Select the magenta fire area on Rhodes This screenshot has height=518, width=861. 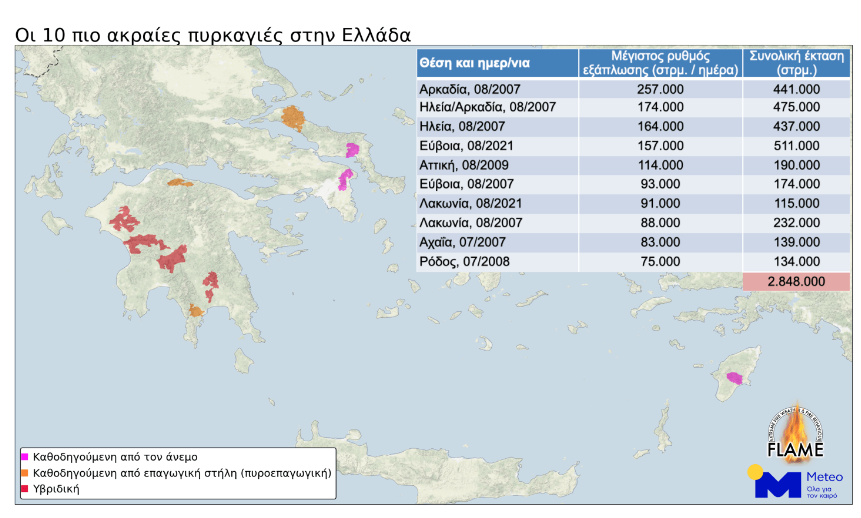coord(734,378)
